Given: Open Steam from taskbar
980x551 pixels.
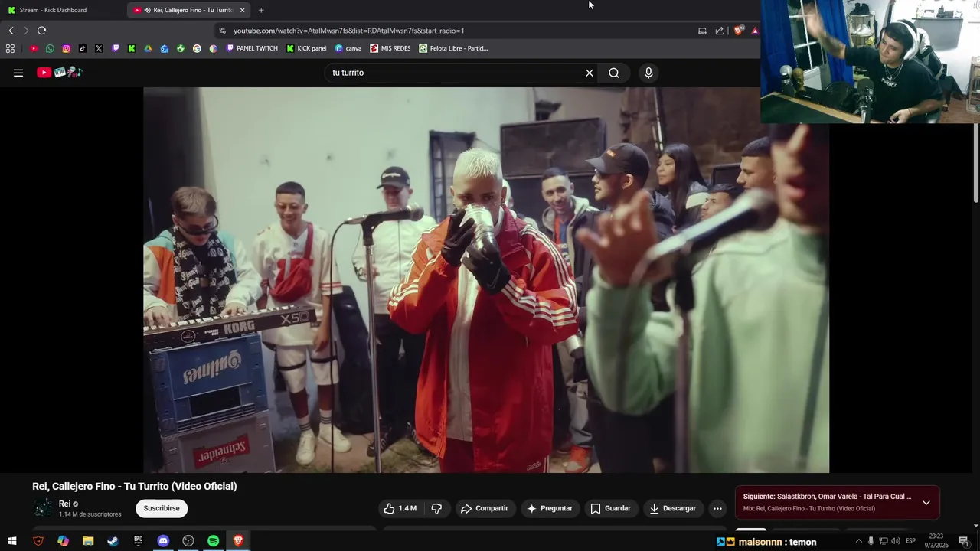Looking at the screenshot, I should (113, 541).
